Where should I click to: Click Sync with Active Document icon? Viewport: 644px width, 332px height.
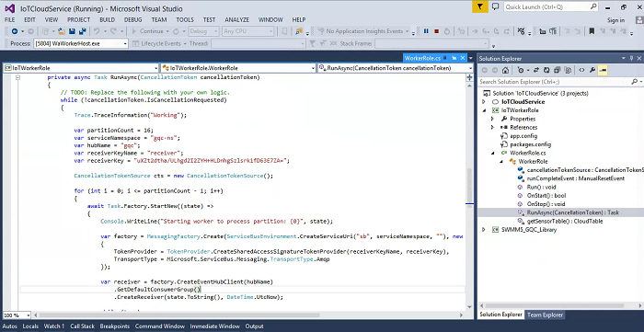pyautogui.click(x=536, y=70)
